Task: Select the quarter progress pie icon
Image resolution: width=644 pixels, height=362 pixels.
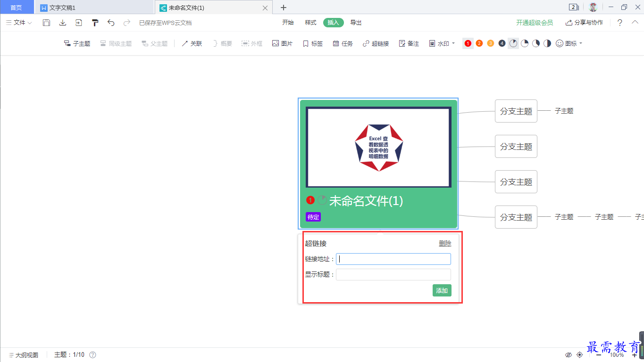Action: (x=525, y=43)
